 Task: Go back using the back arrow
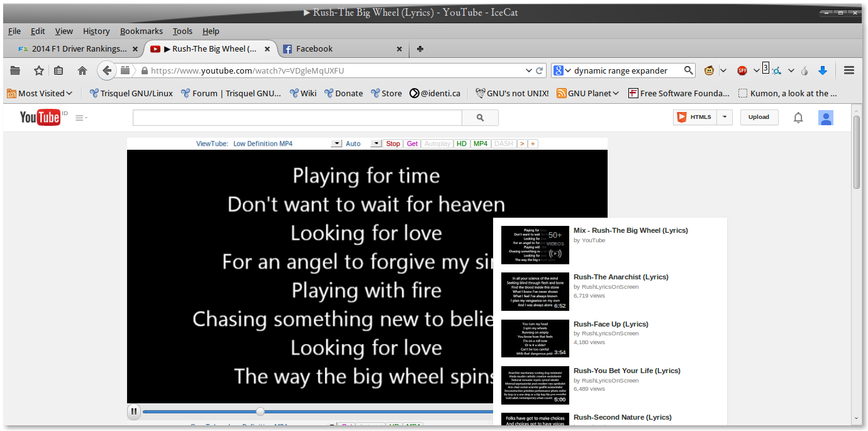tap(107, 70)
